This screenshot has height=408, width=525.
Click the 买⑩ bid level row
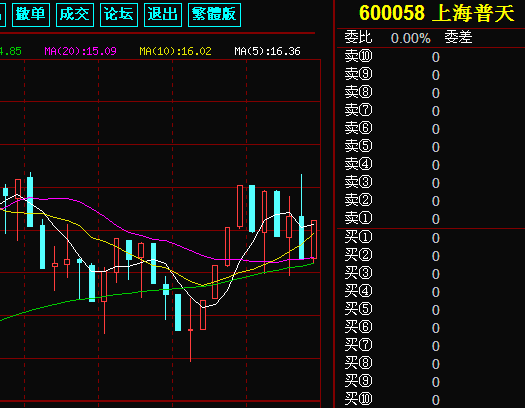(x=431, y=400)
